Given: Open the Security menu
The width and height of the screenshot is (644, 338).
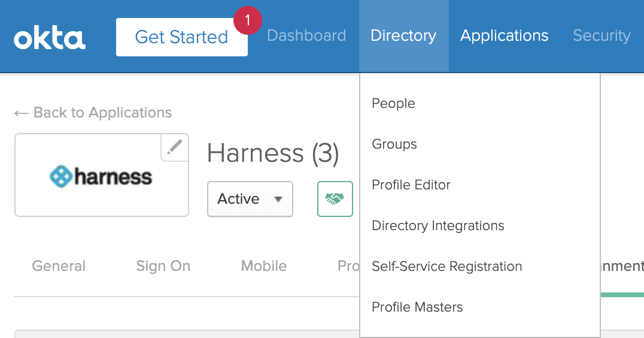Looking at the screenshot, I should point(602,36).
